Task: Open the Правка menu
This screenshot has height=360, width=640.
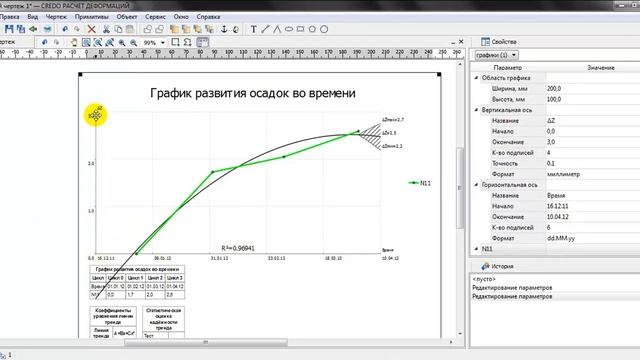Action: pyautogui.click(x=9, y=17)
